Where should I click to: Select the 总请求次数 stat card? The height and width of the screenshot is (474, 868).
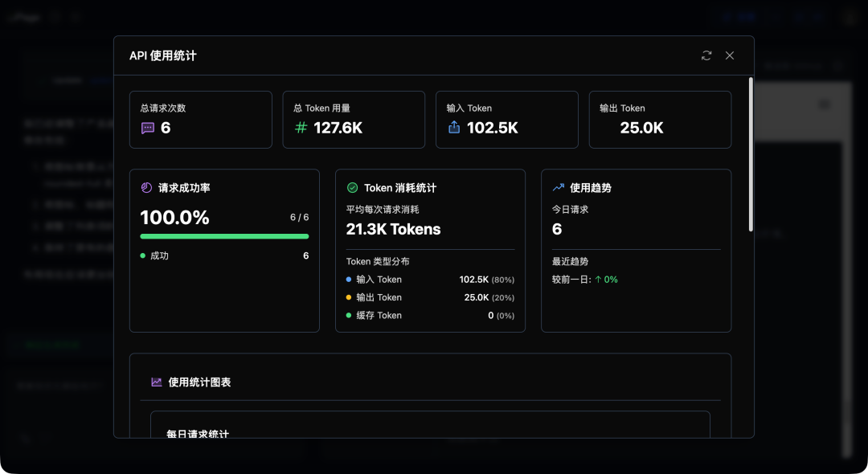coord(200,119)
